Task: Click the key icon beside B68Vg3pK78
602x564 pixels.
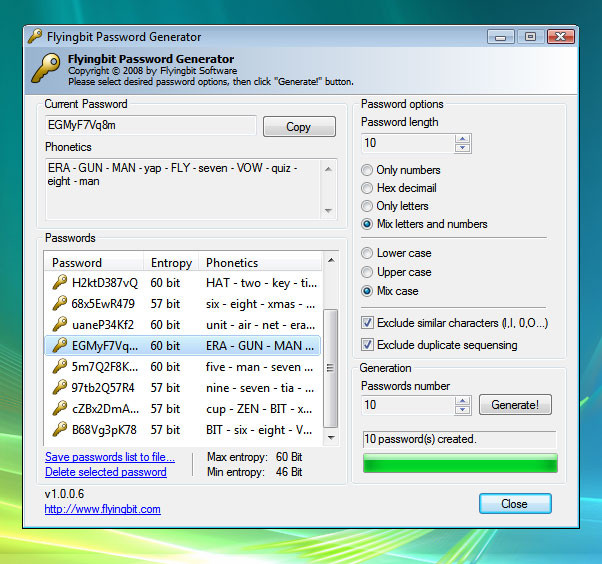Action: [60, 429]
